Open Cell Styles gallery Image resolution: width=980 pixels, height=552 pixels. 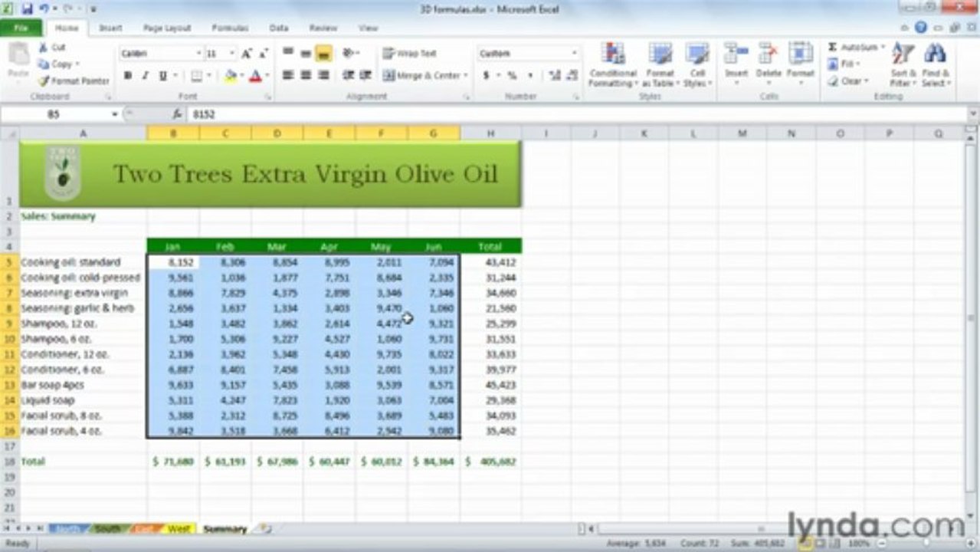(697, 64)
